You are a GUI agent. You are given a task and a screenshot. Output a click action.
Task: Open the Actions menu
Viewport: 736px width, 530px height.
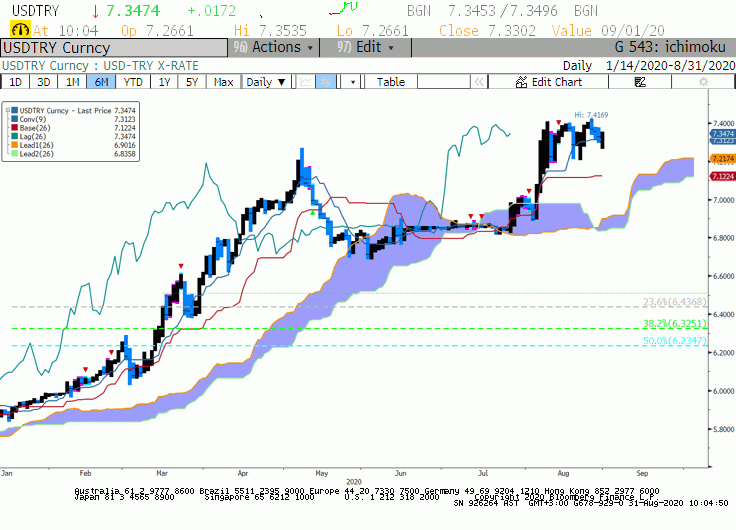click(x=274, y=47)
